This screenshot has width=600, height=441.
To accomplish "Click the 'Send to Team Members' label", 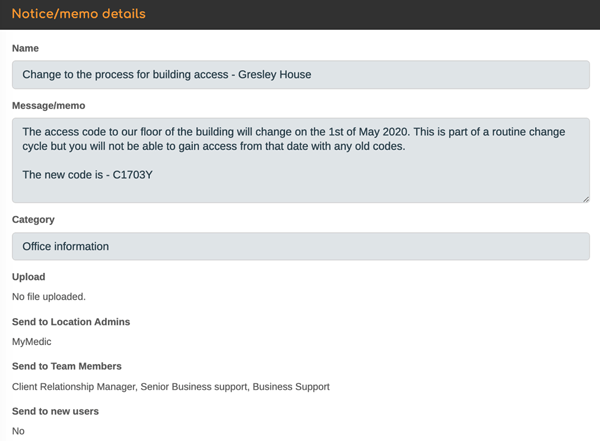I will 67,366.
